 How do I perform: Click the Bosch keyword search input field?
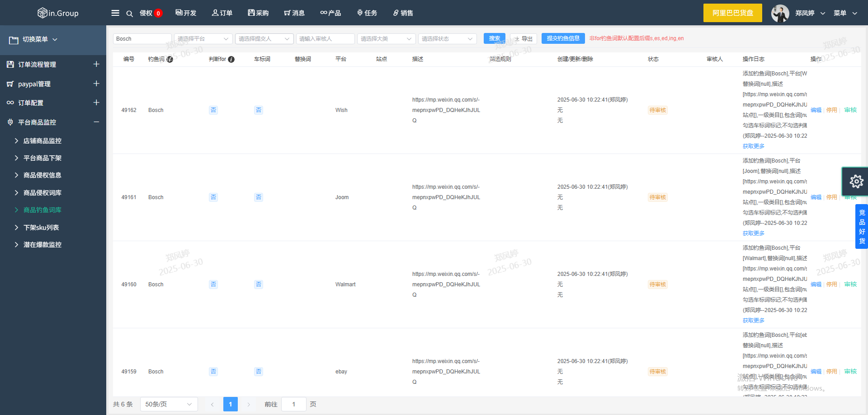[142, 39]
